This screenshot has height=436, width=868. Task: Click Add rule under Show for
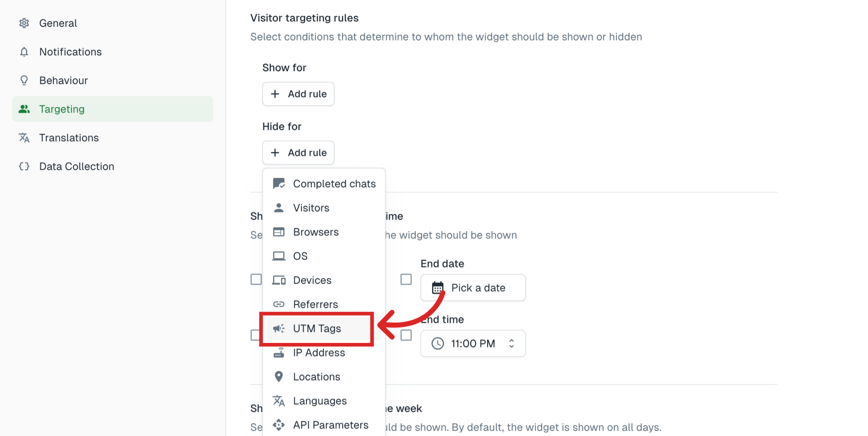click(x=298, y=94)
